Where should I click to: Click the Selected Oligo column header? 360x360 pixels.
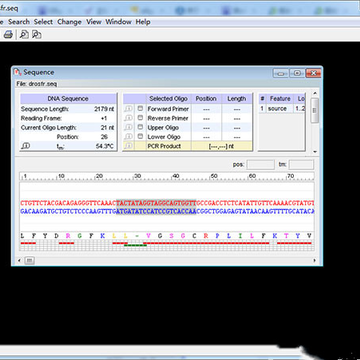click(x=168, y=99)
